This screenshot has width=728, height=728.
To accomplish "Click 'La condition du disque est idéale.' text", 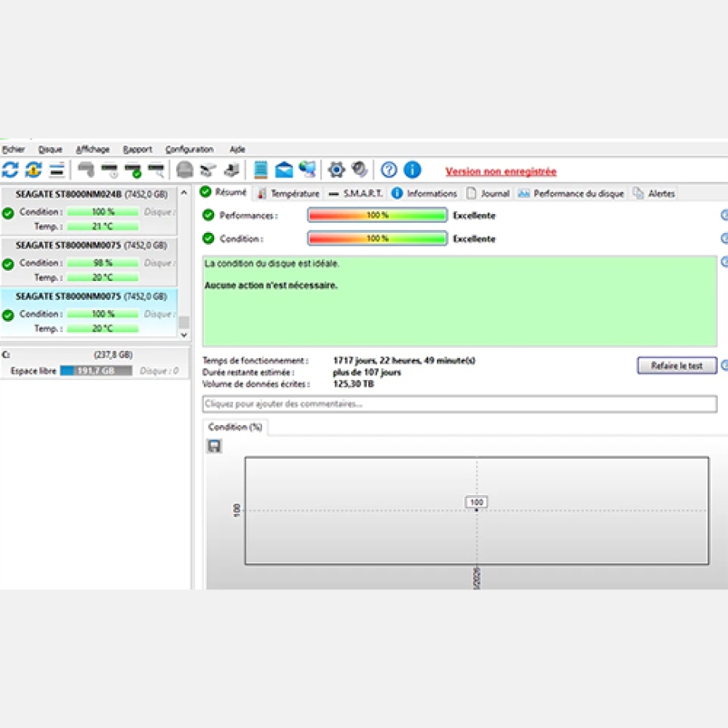I will point(272,264).
